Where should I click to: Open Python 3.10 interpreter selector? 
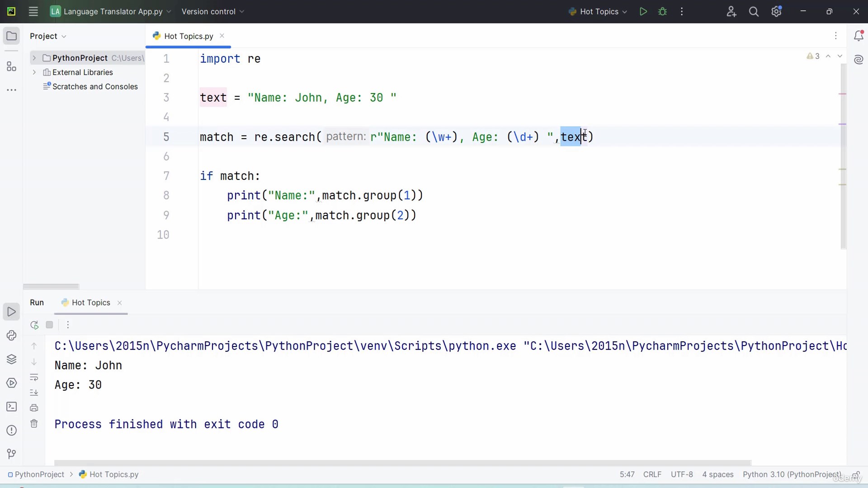tap(792, 474)
